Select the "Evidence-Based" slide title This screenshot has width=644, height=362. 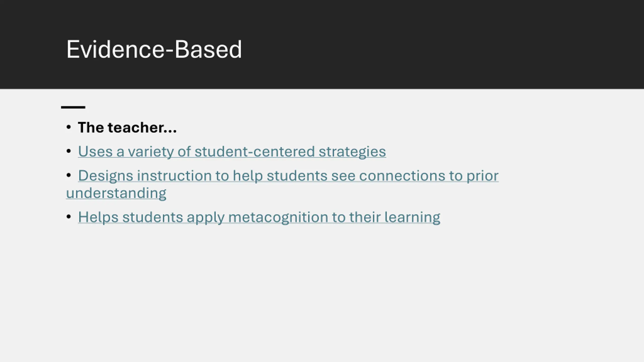click(154, 49)
